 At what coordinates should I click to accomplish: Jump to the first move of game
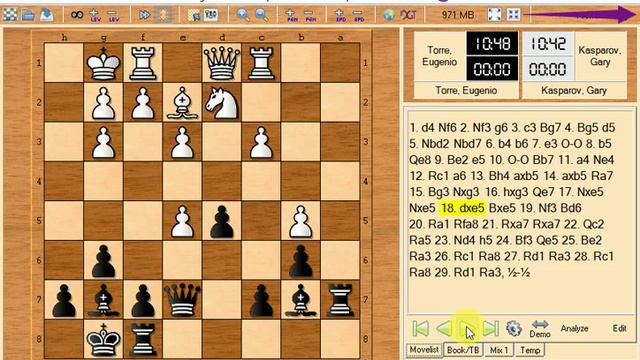click(420, 328)
